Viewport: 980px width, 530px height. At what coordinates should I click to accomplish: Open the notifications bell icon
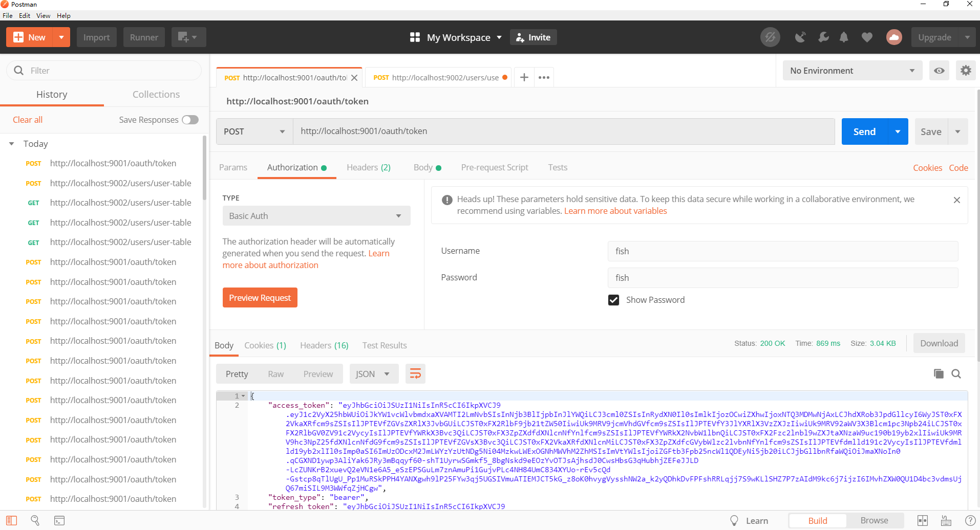pos(844,37)
